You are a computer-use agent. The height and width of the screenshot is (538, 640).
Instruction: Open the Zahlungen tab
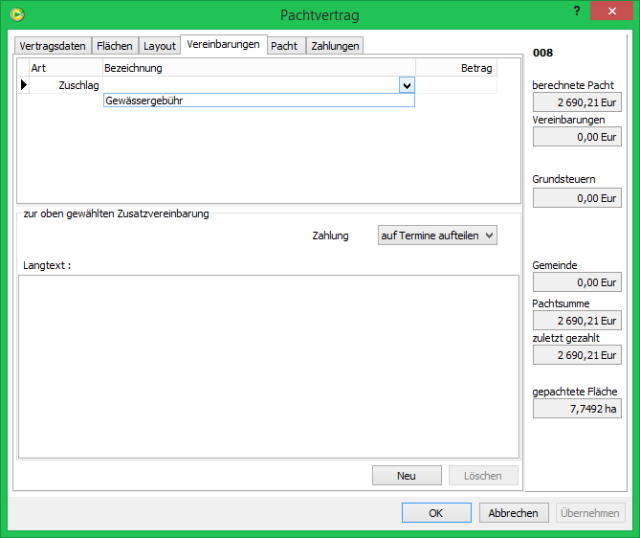tap(334, 46)
